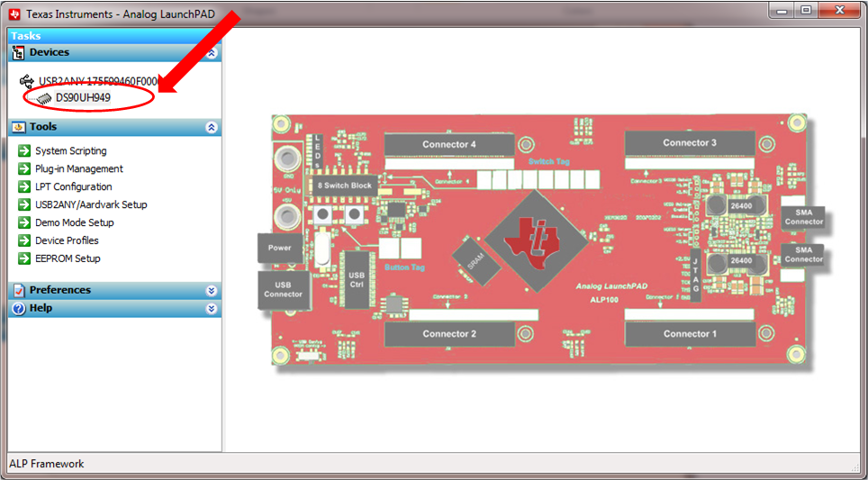Click the LPT Configuration arrow icon
The width and height of the screenshot is (868, 480).
point(24,187)
